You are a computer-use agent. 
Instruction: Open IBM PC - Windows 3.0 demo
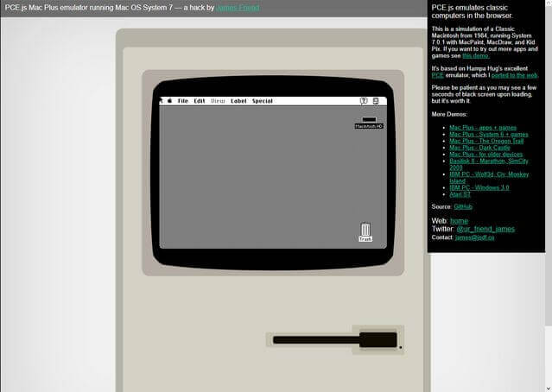(479, 188)
